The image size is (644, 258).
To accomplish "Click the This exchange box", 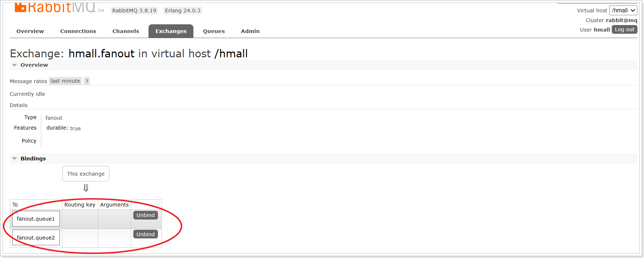I will [86, 174].
